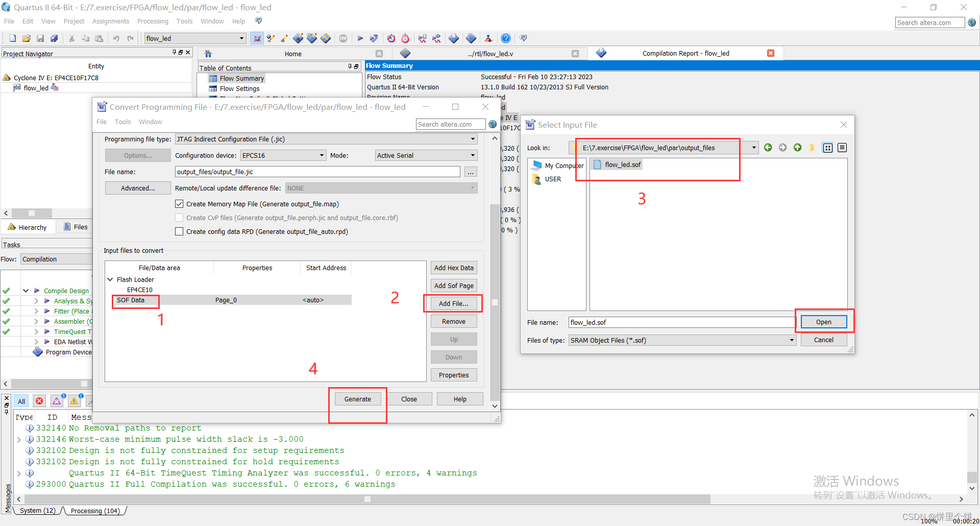
Task: Click the TimeQuest Timing Analyzer clock icon
Action: coord(405,38)
